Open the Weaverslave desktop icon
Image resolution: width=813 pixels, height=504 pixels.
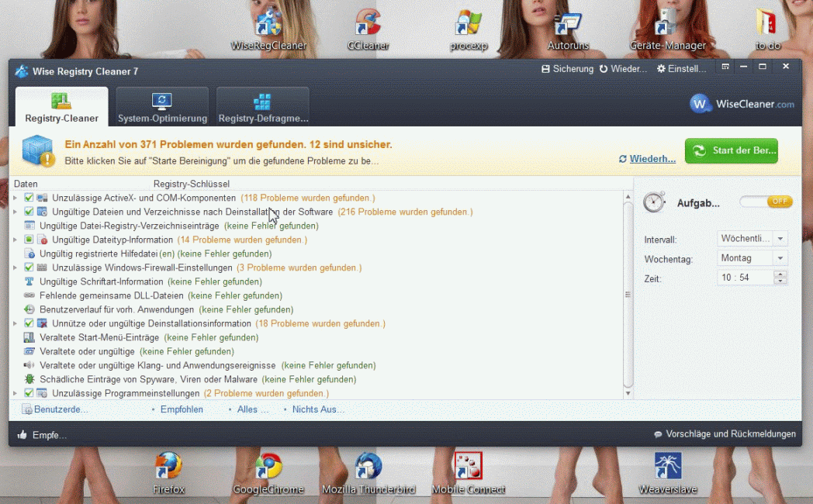click(x=667, y=473)
